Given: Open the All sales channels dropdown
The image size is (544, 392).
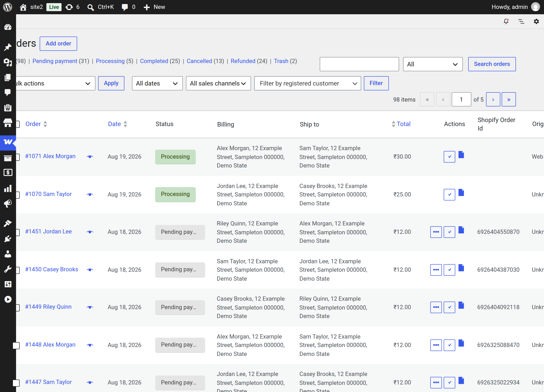Looking at the screenshot, I should 218,83.
